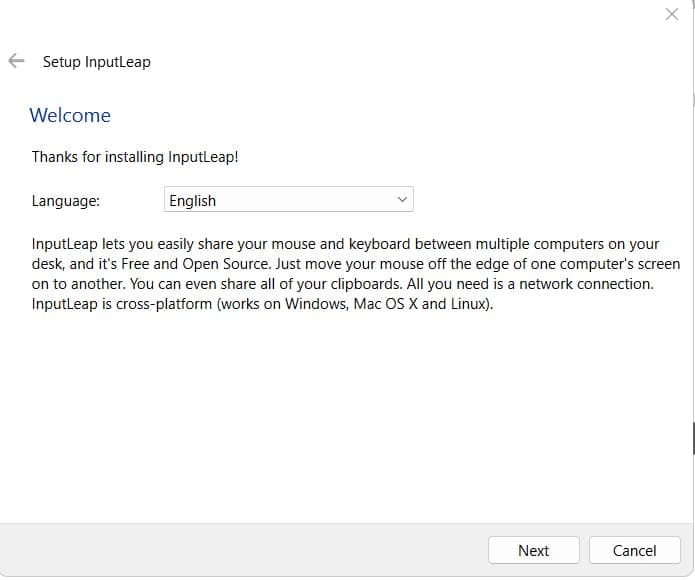The image size is (695, 580).
Task: Click the "Language:" label
Action: (x=66, y=201)
